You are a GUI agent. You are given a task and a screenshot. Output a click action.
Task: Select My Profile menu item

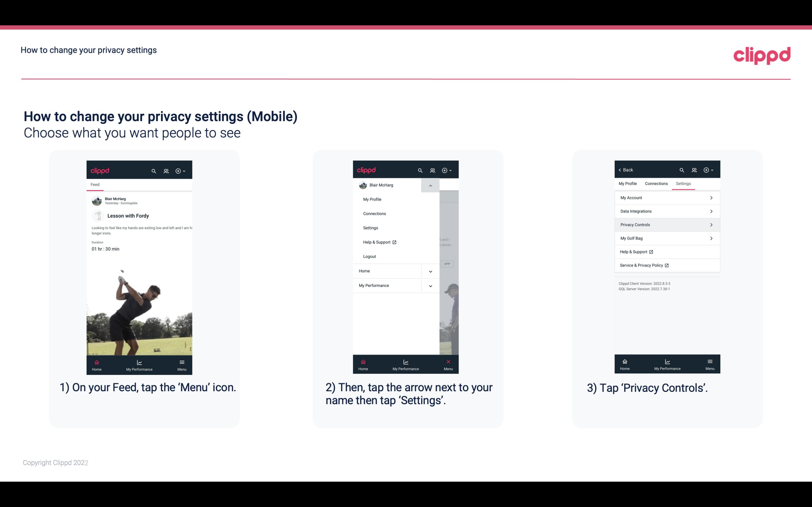[x=372, y=199]
